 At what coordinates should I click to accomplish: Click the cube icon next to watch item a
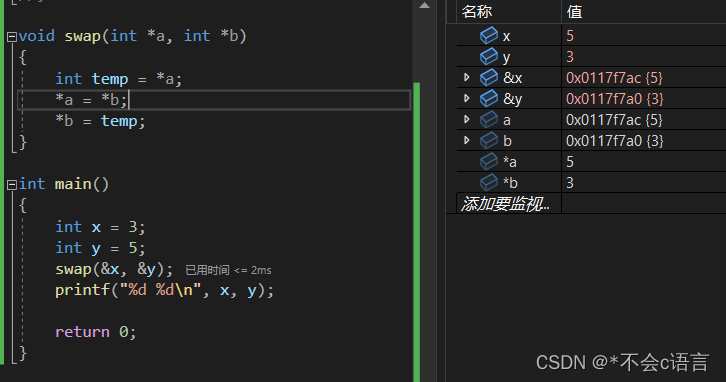tap(488, 119)
